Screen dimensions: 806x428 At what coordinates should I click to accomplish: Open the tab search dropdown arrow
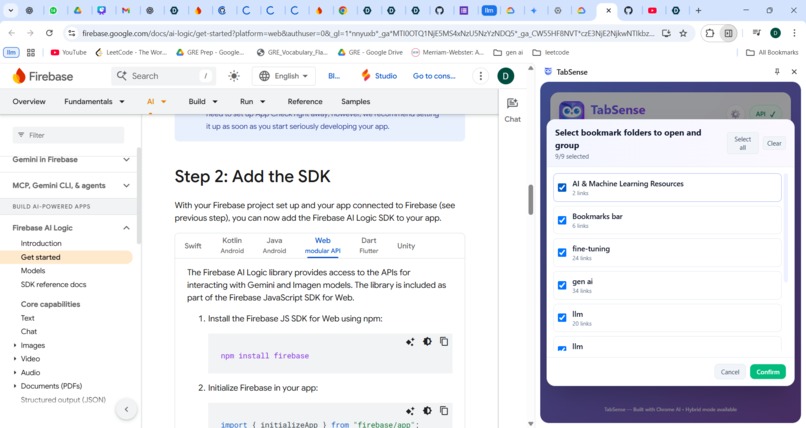[10, 10]
